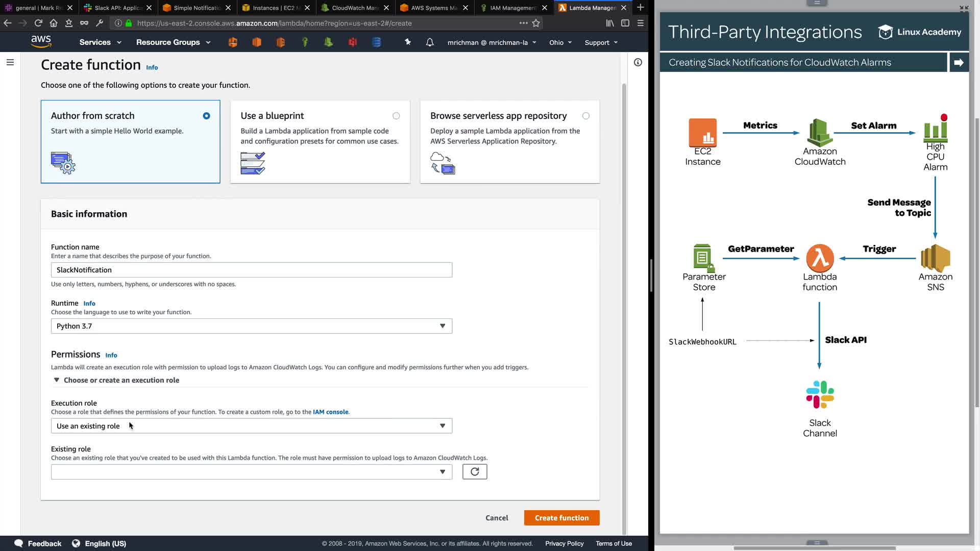Click the browser reload page icon
This screenshot has height=551, width=980.
(38, 23)
